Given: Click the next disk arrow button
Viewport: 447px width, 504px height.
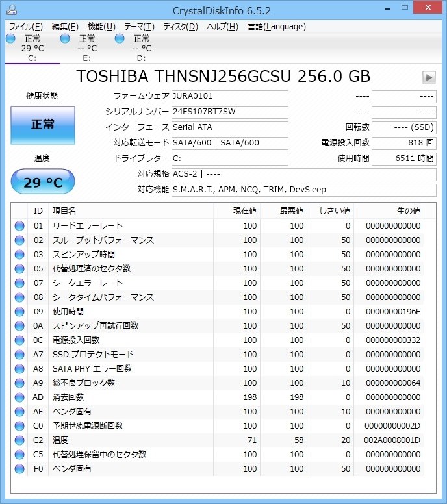Looking at the screenshot, I should click(x=429, y=77).
